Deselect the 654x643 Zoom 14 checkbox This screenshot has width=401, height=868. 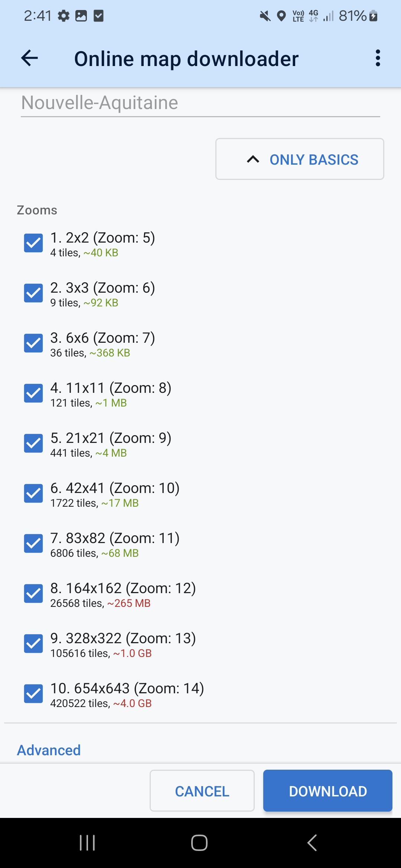coord(33,694)
